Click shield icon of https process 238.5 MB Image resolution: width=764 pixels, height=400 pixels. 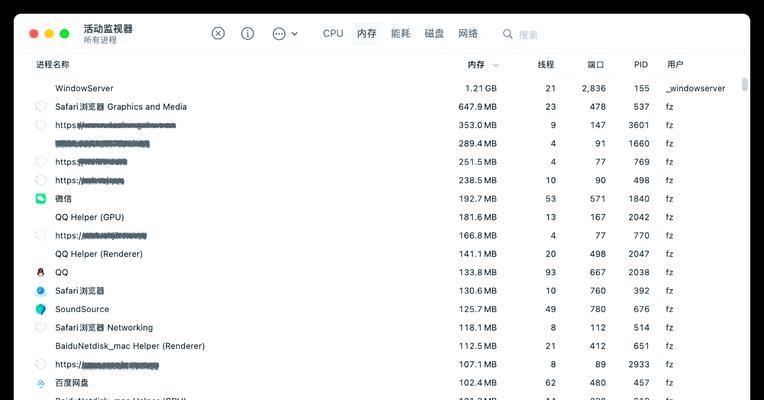[41, 180]
